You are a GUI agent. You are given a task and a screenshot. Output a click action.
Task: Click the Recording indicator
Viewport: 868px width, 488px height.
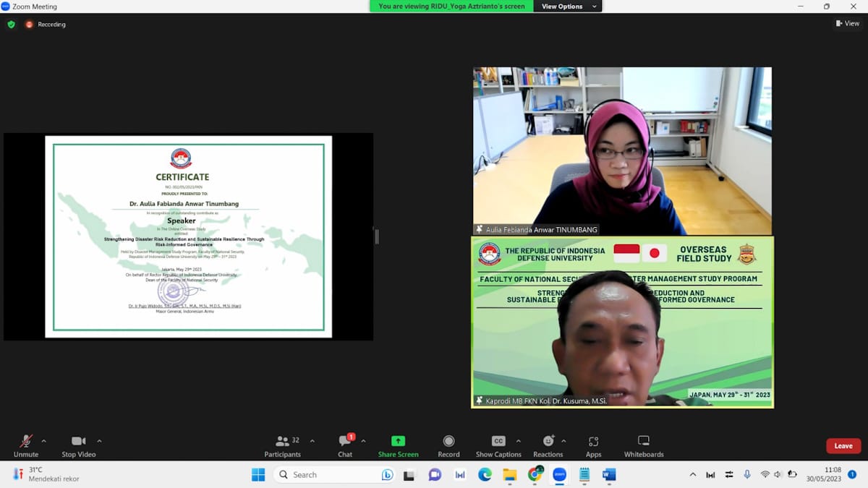[x=46, y=24]
